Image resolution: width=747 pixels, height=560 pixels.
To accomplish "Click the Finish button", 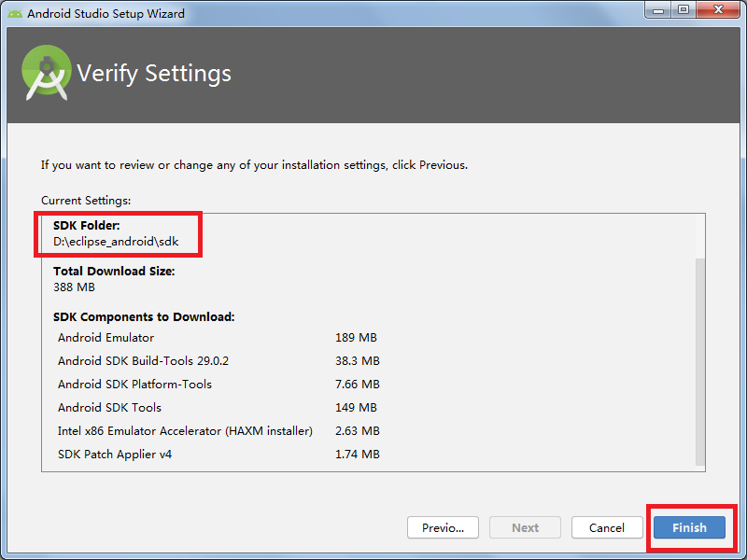I will pos(689,527).
